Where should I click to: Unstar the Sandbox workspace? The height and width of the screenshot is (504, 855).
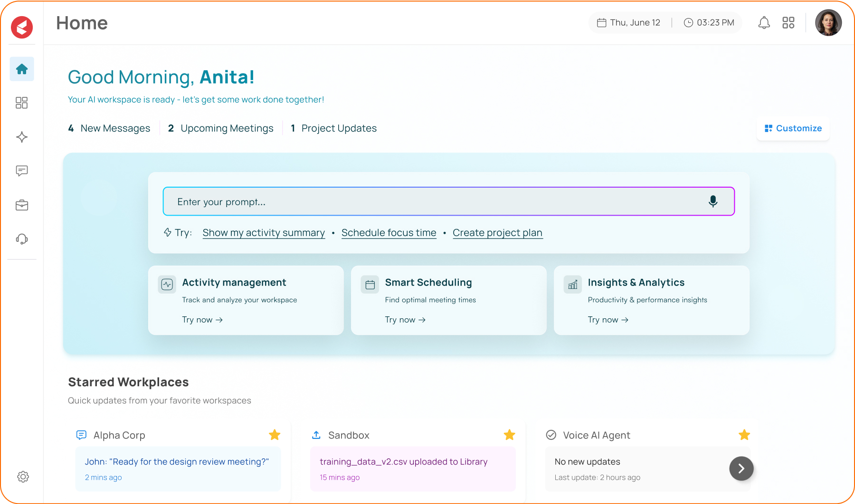[x=510, y=435]
